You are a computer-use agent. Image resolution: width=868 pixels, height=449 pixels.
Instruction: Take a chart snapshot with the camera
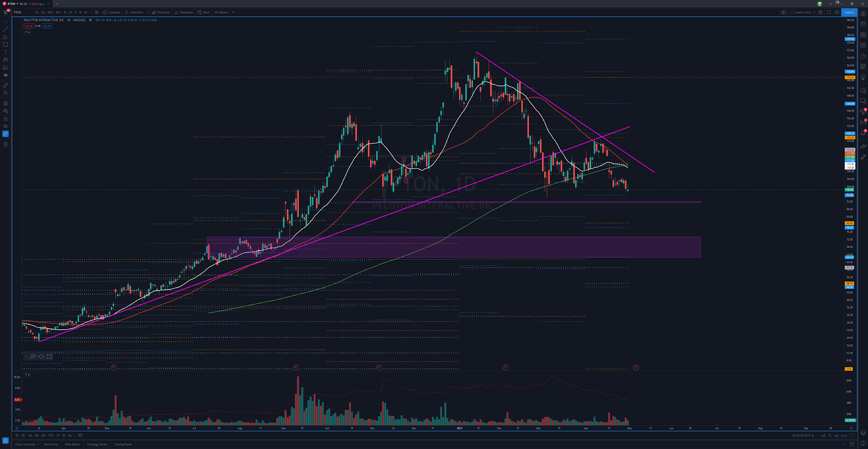coord(837,12)
